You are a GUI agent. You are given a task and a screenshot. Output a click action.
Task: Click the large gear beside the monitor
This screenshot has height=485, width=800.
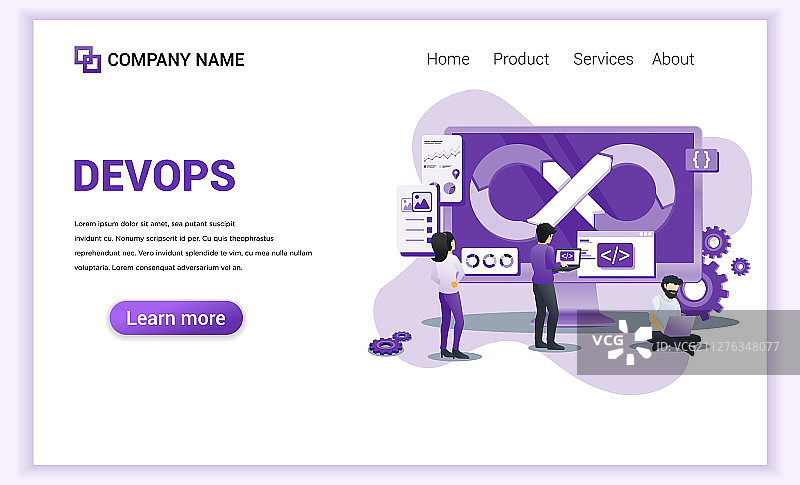click(702, 288)
